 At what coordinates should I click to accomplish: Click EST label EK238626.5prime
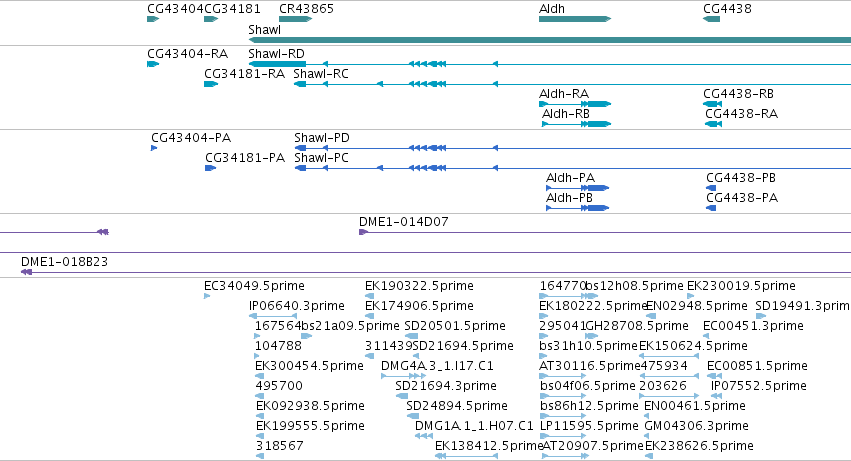coord(699,447)
